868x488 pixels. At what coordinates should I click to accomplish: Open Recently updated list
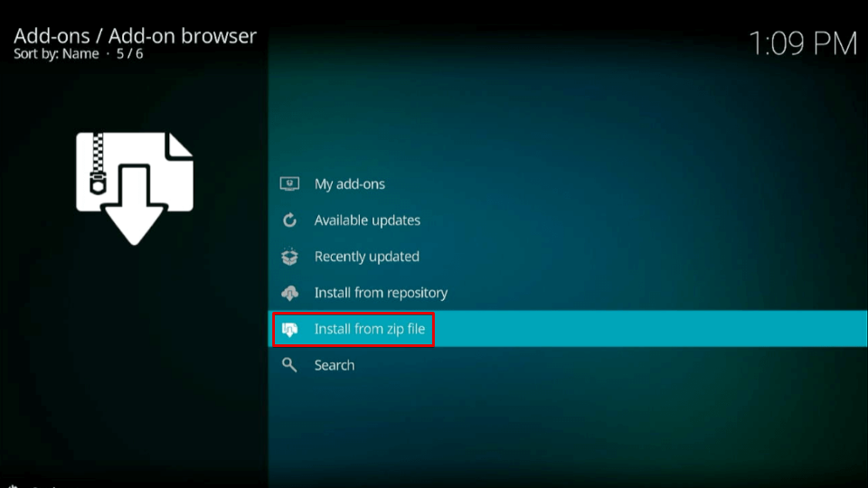(x=568, y=256)
